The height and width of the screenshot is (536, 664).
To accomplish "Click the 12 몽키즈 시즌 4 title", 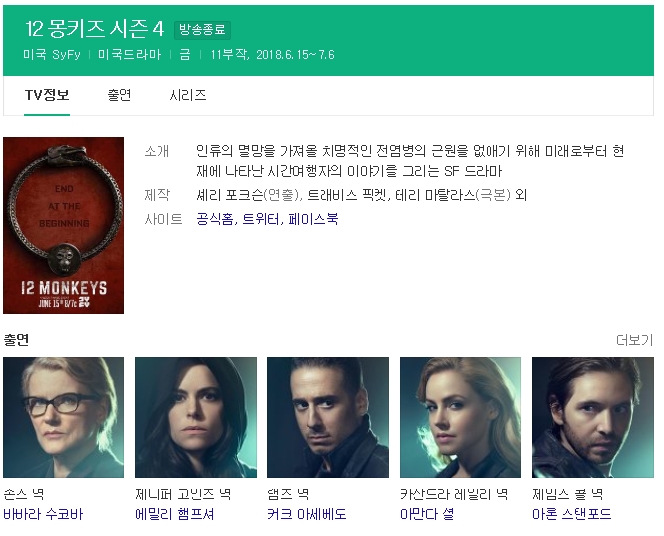I will click(94, 29).
